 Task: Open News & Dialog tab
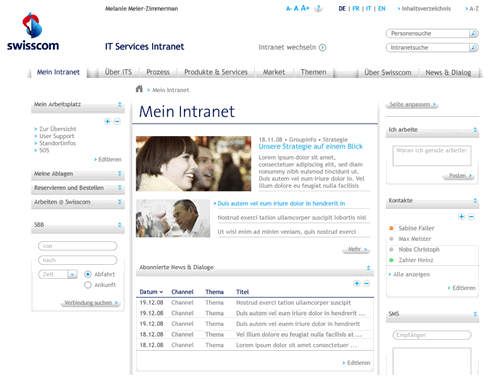[x=448, y=72]
